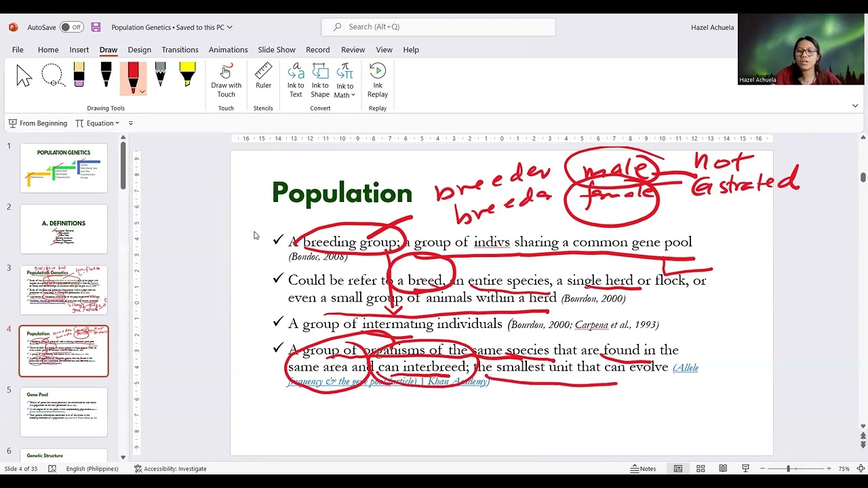Click into the Search box
868x488 pixels.
tap(438, 27)
